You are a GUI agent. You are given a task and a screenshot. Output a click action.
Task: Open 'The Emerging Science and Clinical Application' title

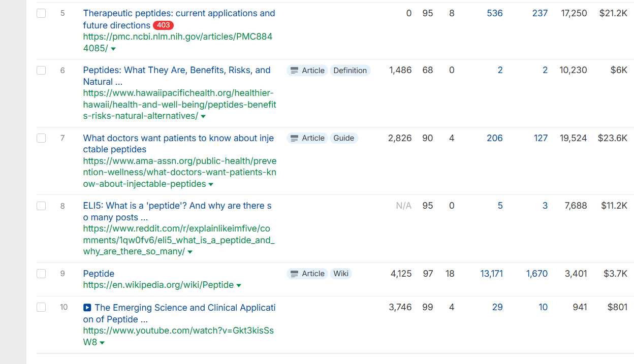(179, 313)
